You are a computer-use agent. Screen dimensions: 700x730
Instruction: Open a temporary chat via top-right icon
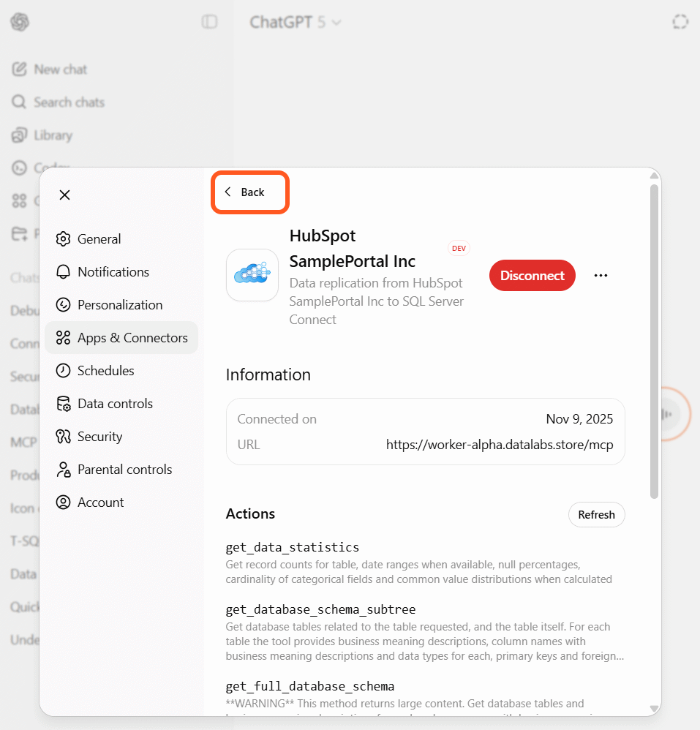pos(680,22)
